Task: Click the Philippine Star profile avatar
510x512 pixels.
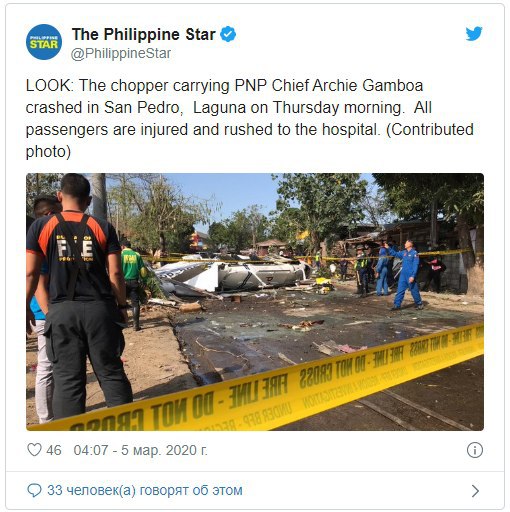Action: click(44, 42)
